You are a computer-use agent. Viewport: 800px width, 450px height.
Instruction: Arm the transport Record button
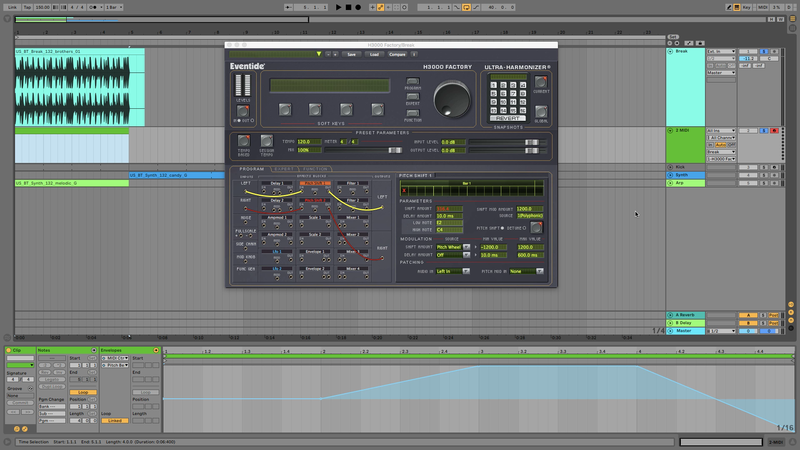pyautogui.click(x=358, y=7)
